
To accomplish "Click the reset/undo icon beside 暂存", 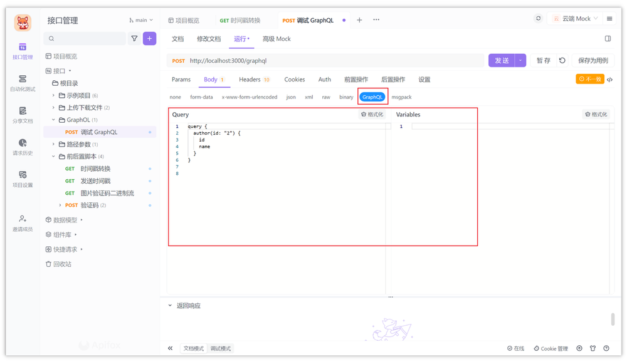I will coord(562,60).
